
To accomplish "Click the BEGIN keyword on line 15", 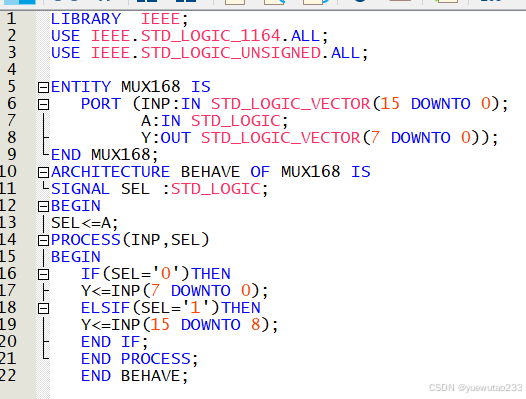I will tap(76, 257).
